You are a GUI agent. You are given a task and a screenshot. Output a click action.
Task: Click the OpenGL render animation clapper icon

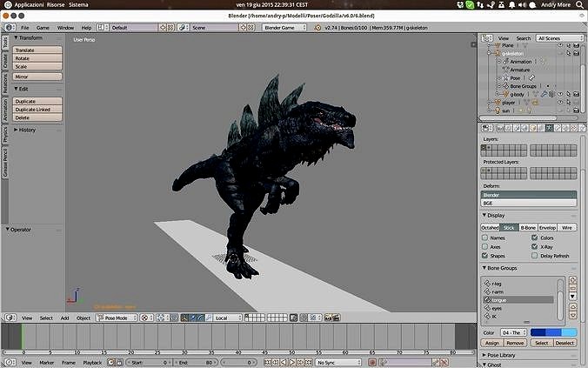tap(336, 318)
